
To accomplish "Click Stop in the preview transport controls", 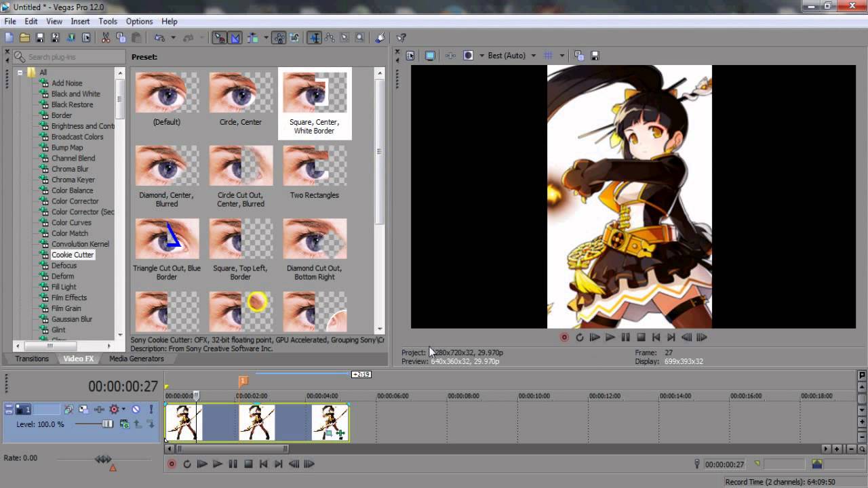I will (641, 337).
